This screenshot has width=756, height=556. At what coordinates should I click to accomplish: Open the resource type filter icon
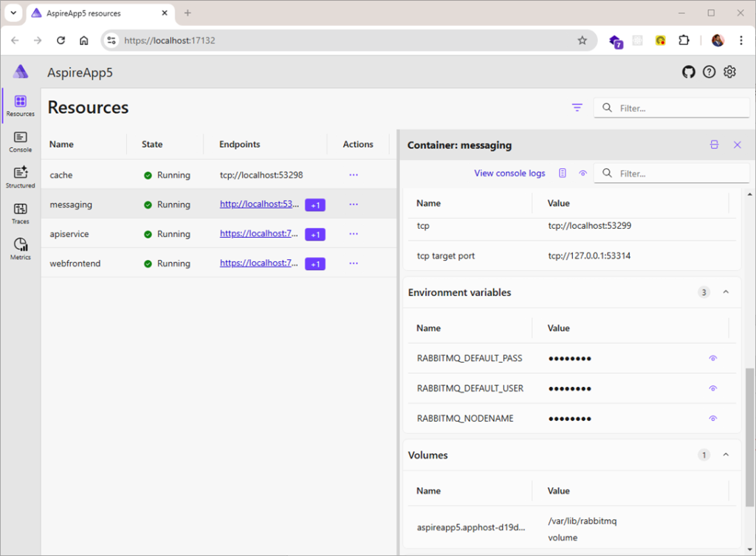(x=577, y=108)
